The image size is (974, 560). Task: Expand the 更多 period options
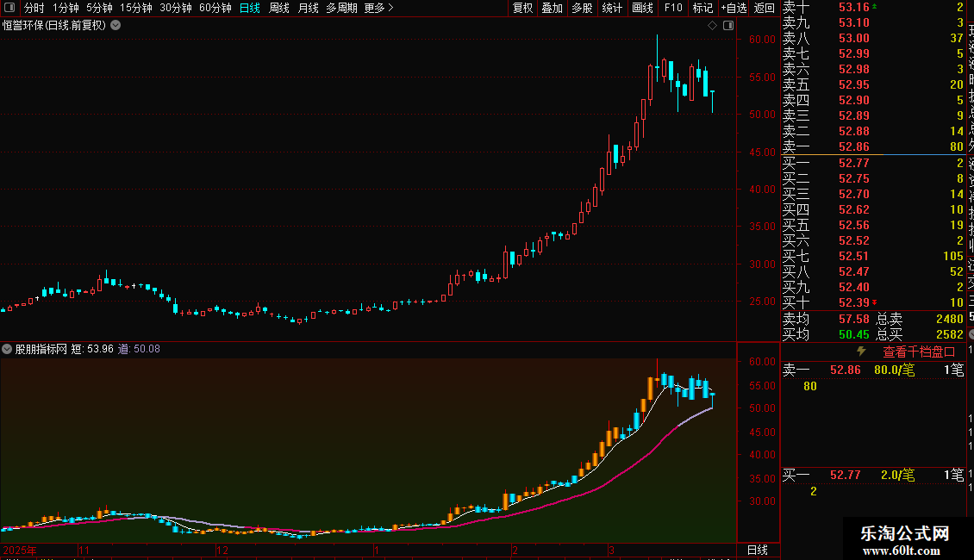click(x=378, y=8)
